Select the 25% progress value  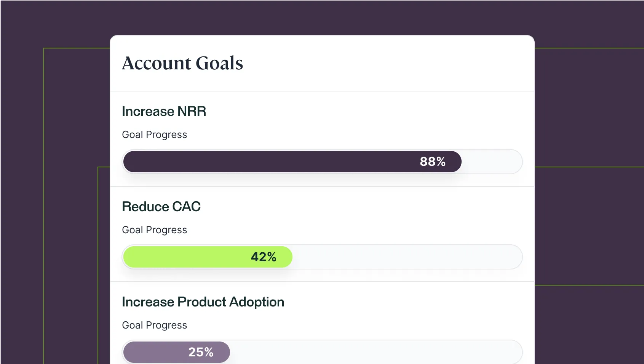click(201, 352)
